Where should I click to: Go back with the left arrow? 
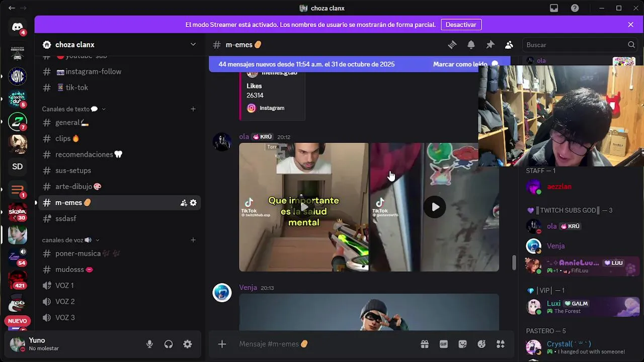[12, 8]
